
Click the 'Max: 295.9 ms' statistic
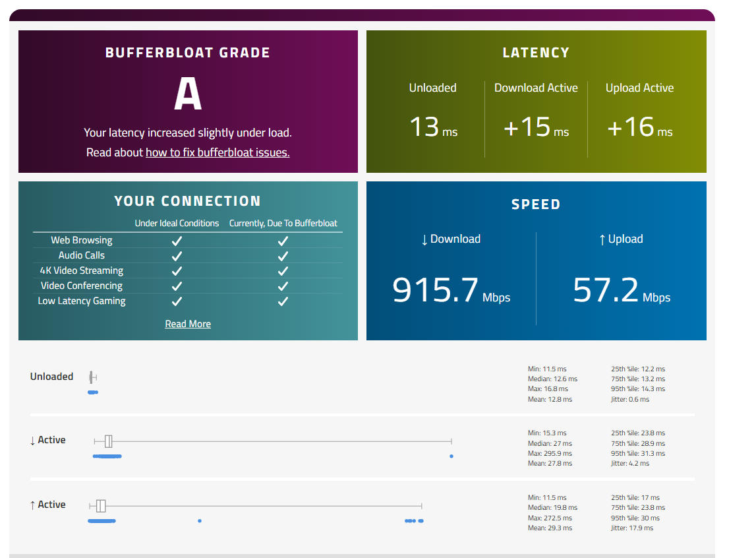pos(550,453)
